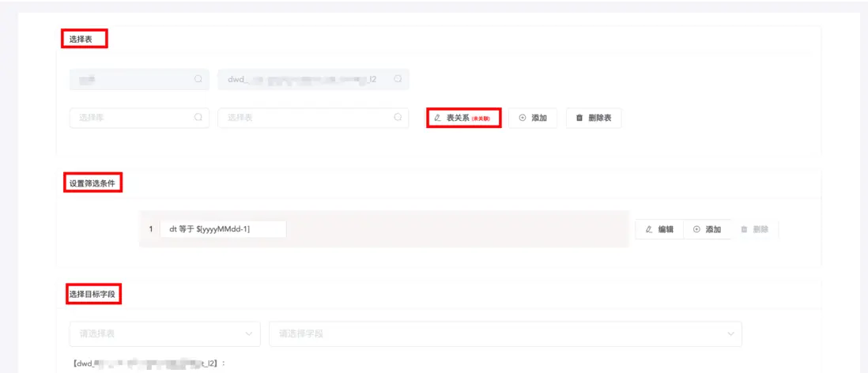Open the 选择库 database selector

(x=130, y=118)
